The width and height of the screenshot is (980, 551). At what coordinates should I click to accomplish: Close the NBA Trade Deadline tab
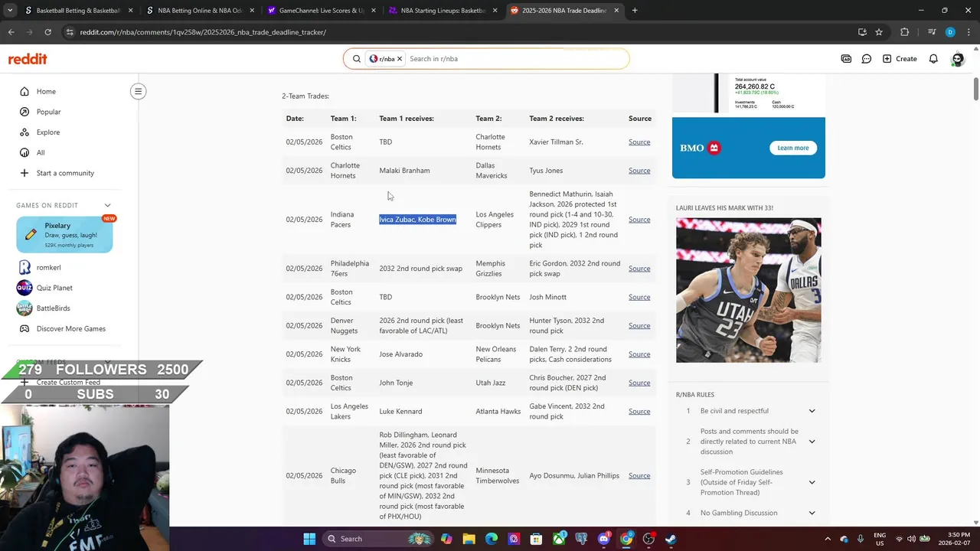(x=616, y=11)
